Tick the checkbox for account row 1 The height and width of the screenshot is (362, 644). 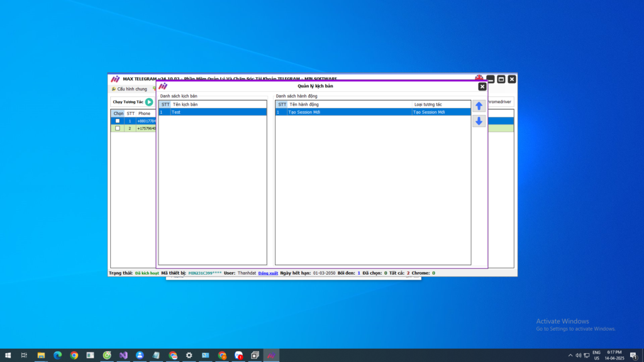(x=118, y=121)
